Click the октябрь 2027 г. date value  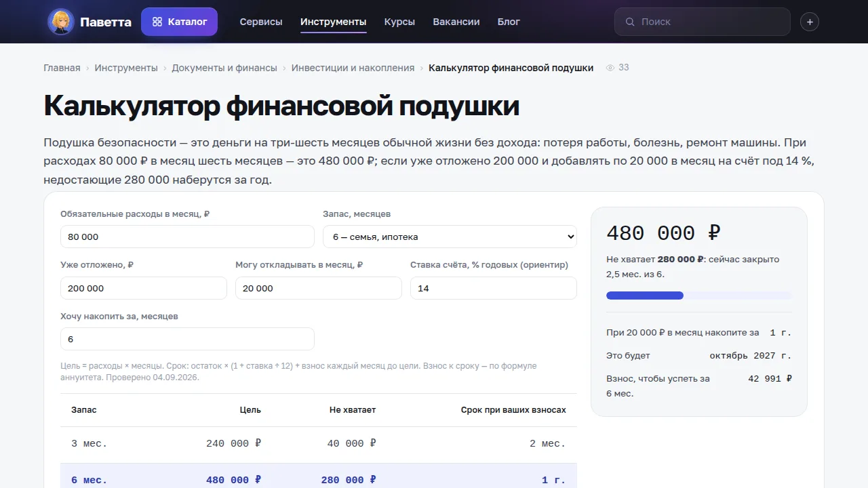click(751, 356)
